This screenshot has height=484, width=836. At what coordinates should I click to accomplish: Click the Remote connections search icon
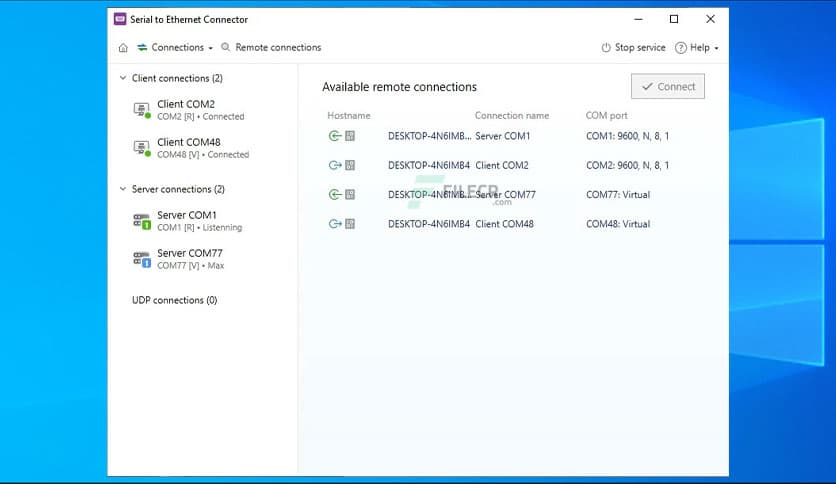coord(226,47)
